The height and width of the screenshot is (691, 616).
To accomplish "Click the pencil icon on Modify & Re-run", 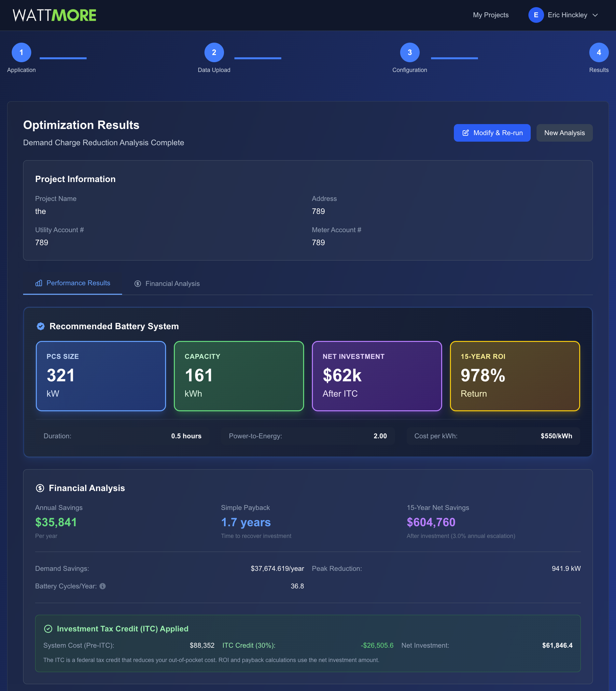I will click(x=466, y=133).
